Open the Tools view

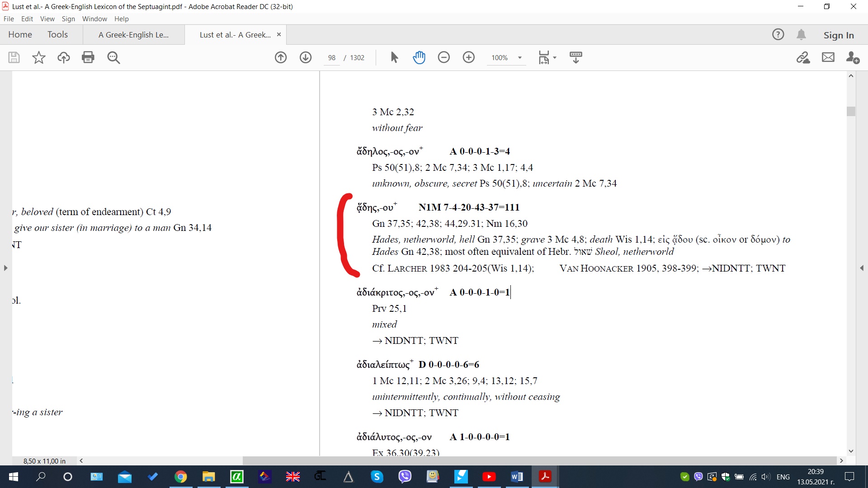tap(57, 35)
